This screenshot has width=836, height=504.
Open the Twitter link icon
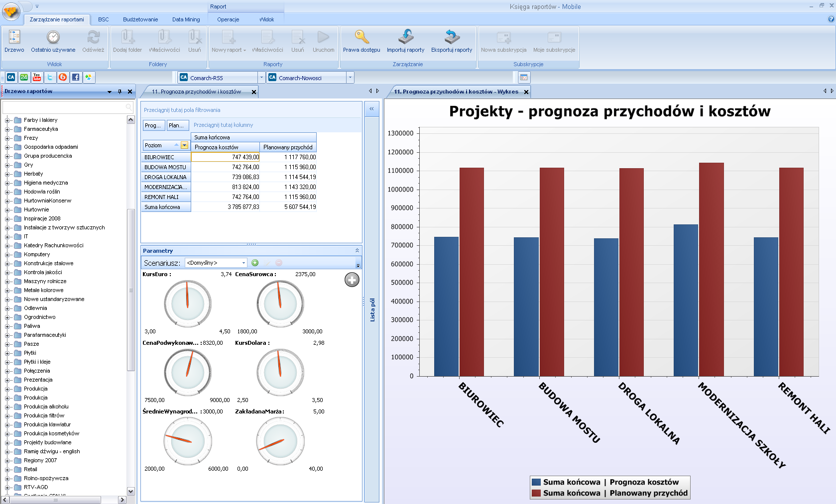point(50,77)
